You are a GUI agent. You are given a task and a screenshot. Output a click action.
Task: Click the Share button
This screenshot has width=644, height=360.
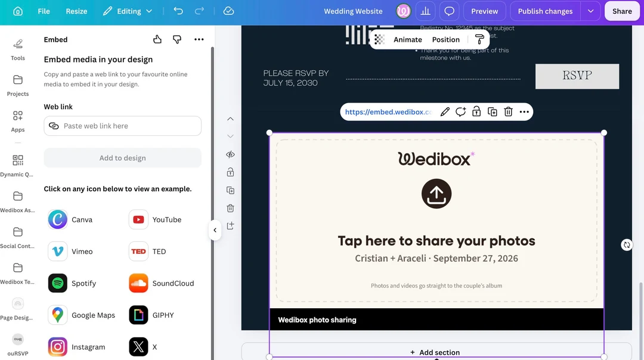point(622,11)
